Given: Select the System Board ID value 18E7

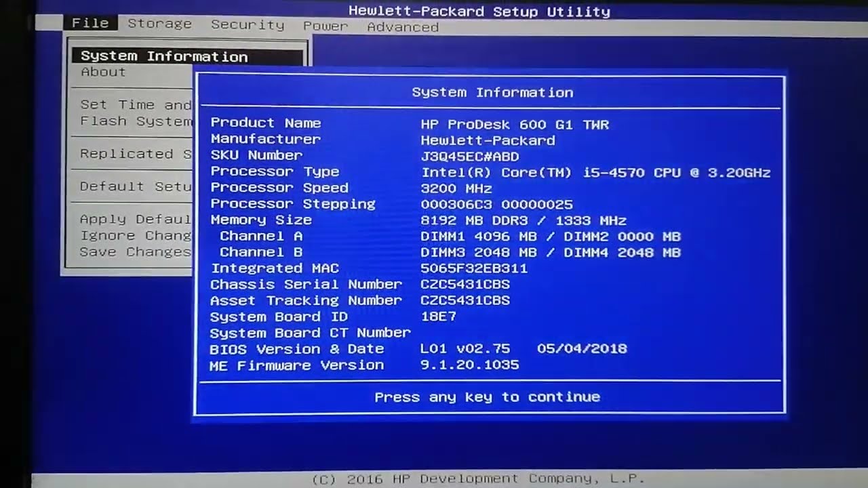Looking at the screenshot, I should [x=439, y=317].
